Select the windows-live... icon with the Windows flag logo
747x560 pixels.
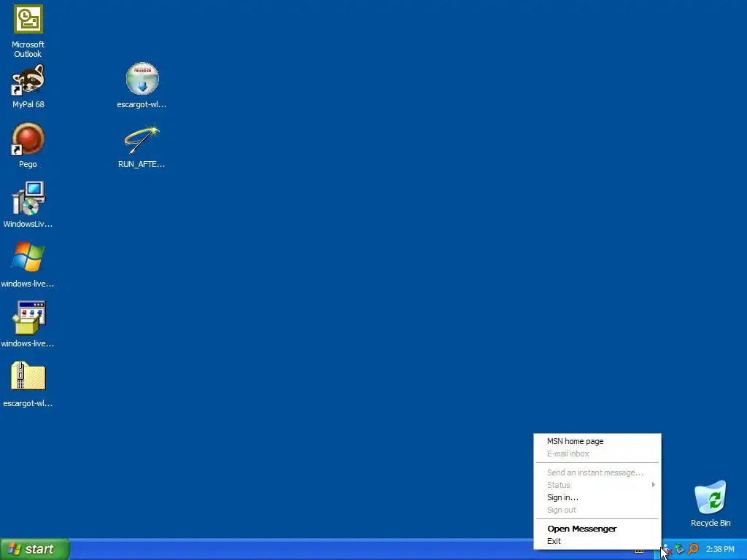(28, 257)
